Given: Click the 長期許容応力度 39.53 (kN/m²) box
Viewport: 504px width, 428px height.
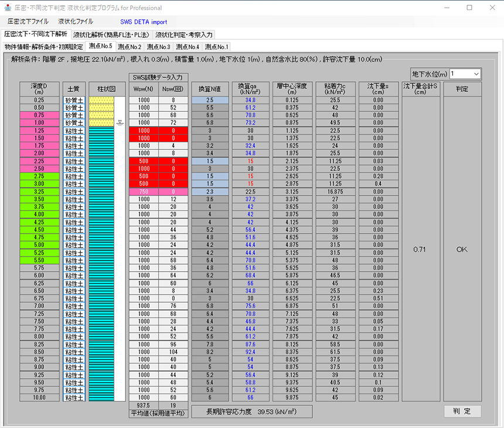Looking at the screenshot, I should coord(251,412).
